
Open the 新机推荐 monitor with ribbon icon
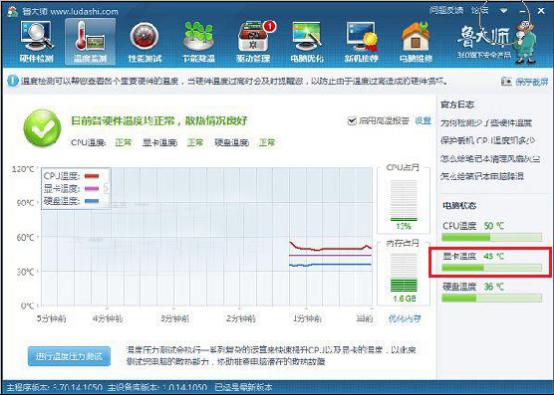pos(361,42)
